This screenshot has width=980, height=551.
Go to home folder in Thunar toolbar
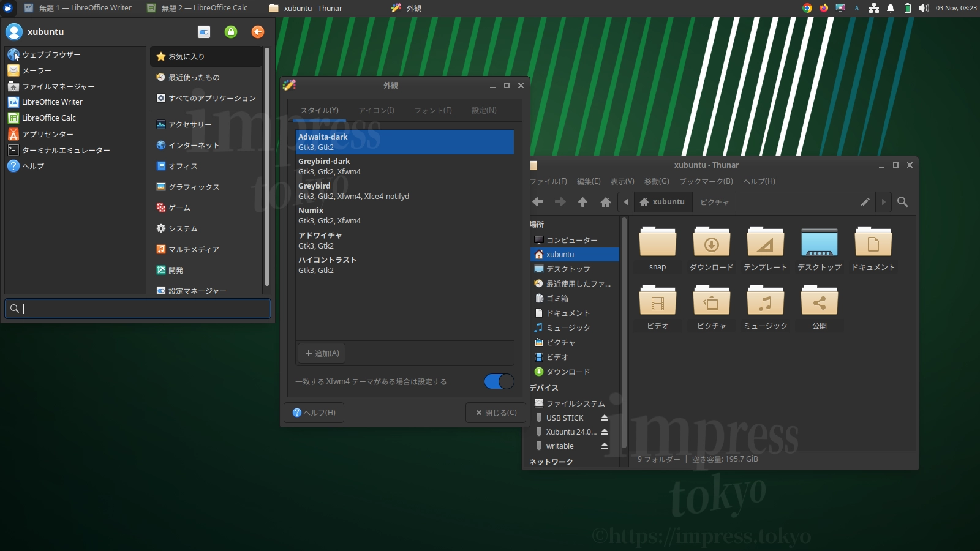tap(606, 202)
